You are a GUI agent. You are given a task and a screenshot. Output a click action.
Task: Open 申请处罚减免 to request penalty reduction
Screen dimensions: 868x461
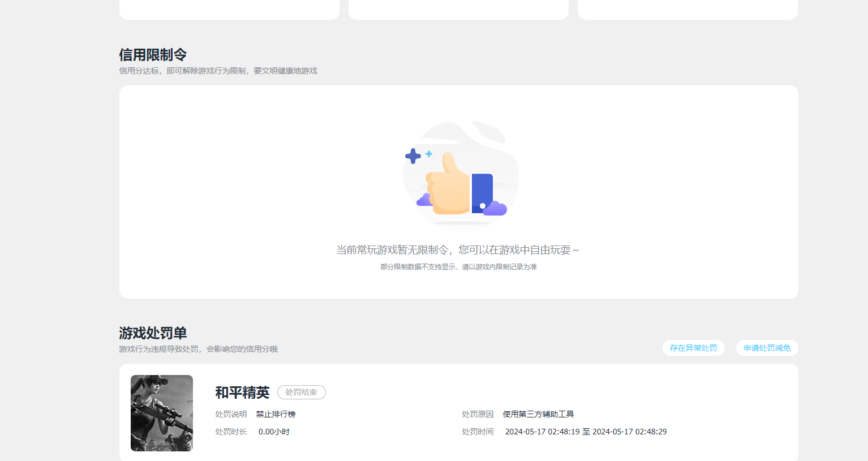(767, 347)
